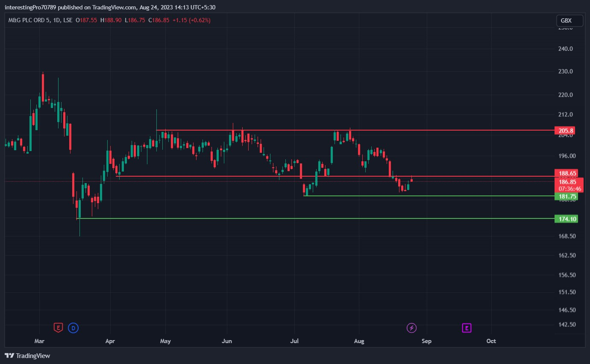Select the green 181.75 support line
Viewport: 590px width, 364px height.
point(428,196)
